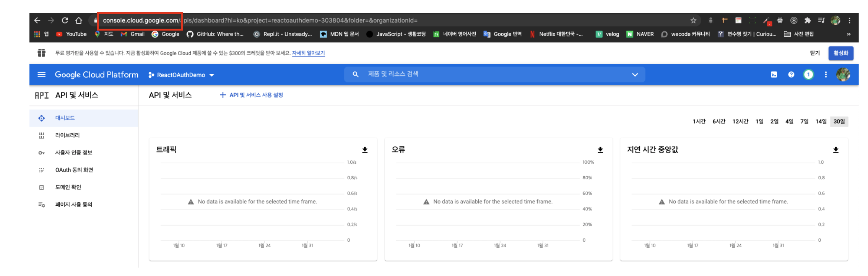Click the gift icon in the free trial banner

(42, 53)
